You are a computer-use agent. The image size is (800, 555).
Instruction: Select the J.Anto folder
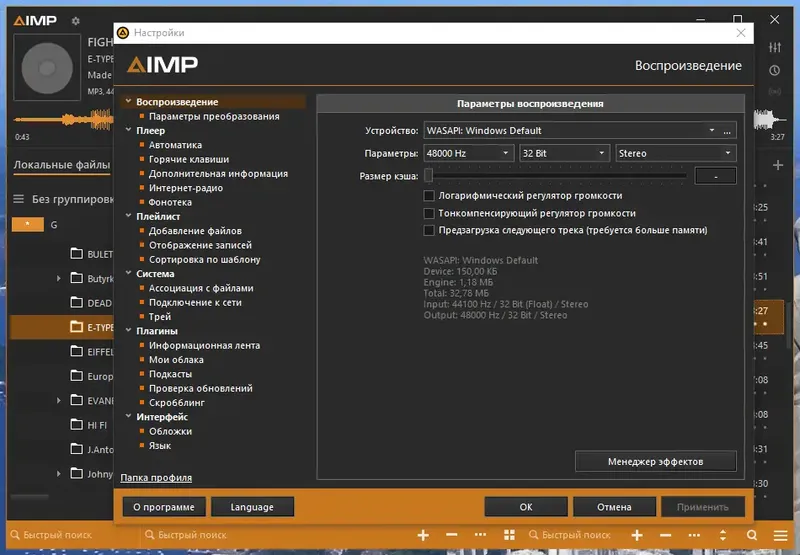92,449
